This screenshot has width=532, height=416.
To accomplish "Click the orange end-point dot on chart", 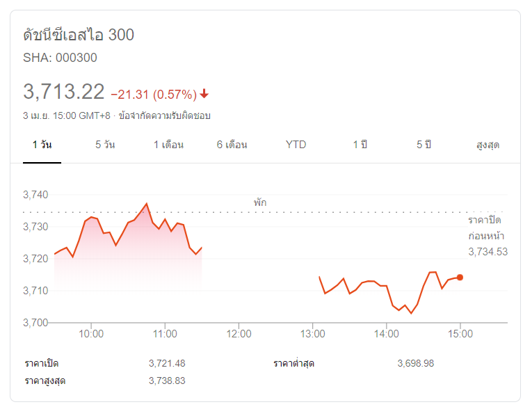I will (460, 278).
